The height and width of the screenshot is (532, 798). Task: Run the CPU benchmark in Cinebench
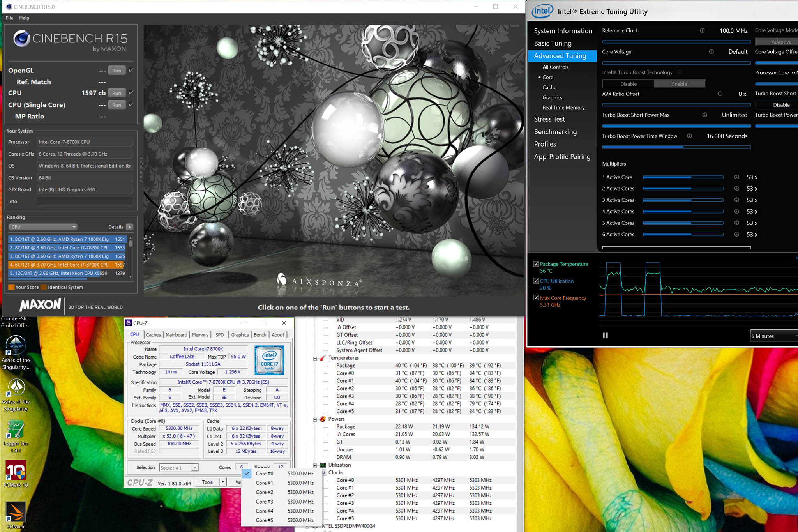[116, 93]
